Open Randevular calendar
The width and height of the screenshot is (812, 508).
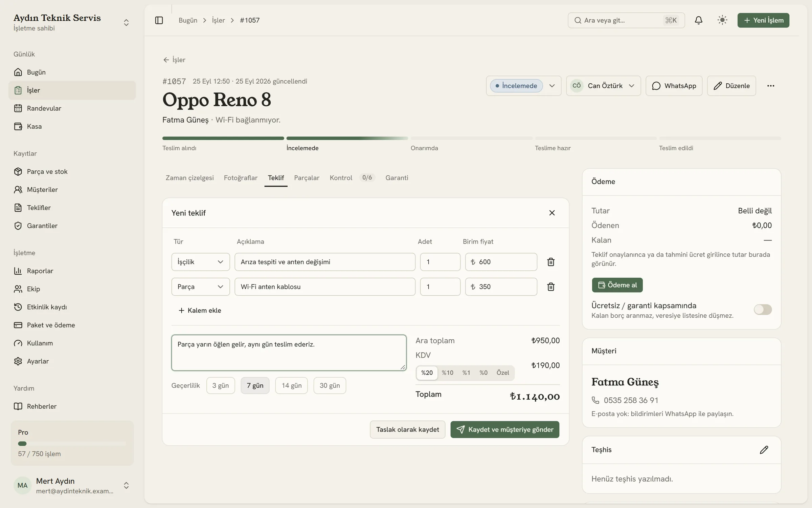coord(72,108)
